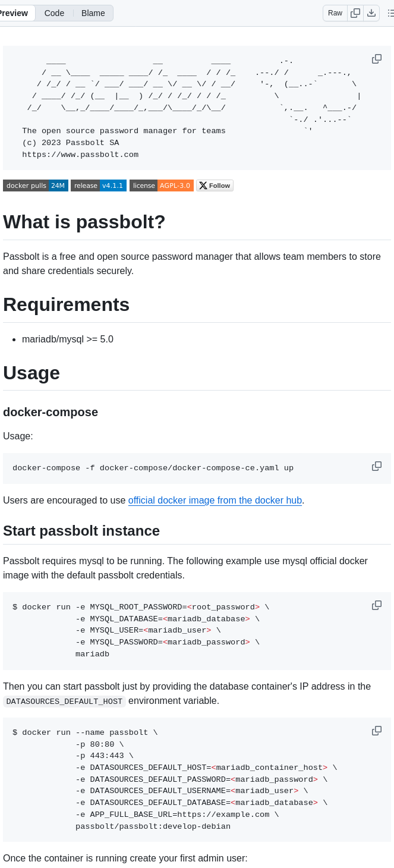Copy the ASCII art banner code block
This screenshot has height=868, width=394.
[x=377, y=59]
